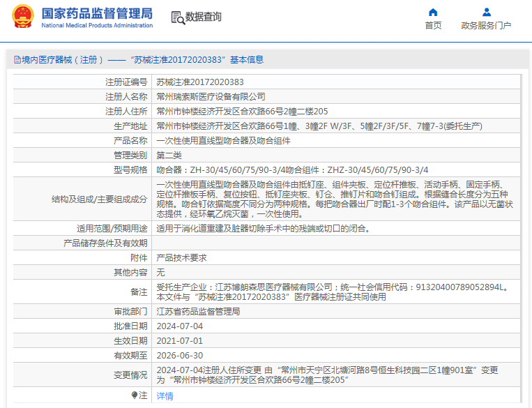Click 生效日期 row label
This screenshot has width=532, height=408.
(x=130, y=341)
